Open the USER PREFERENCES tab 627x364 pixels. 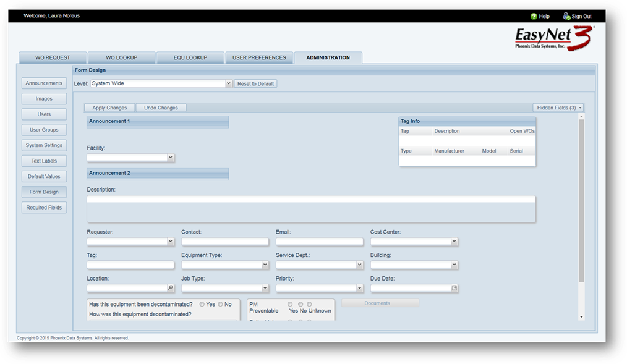pos(259,57)
